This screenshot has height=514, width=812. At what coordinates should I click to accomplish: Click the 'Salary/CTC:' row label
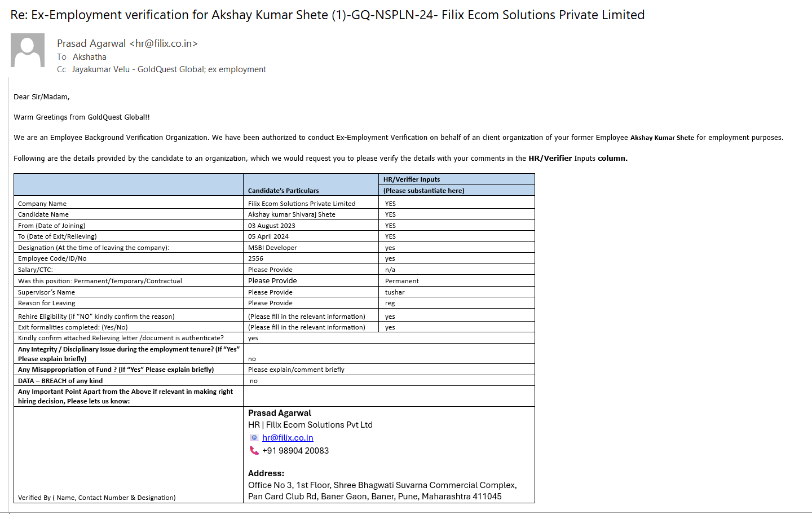point(36,270)
